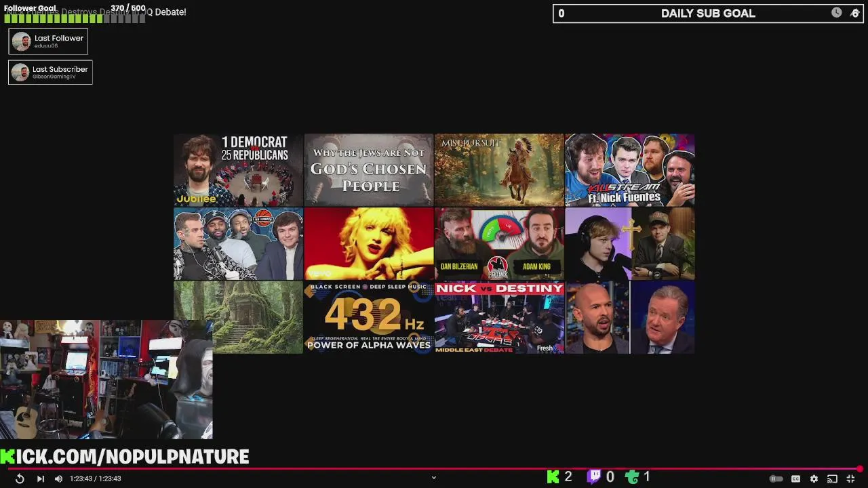Open the Killstream Ft. Nick Fuentes thumbnail
868x488 pixels.
point(629,169)
